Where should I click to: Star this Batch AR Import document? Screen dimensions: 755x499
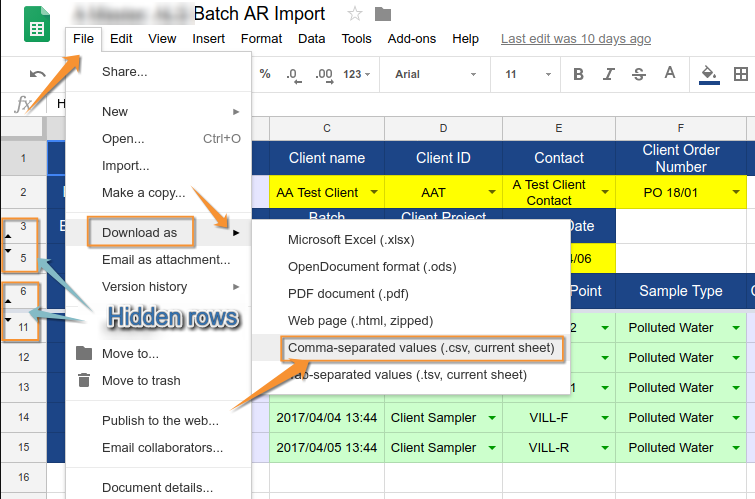[354, 14]
